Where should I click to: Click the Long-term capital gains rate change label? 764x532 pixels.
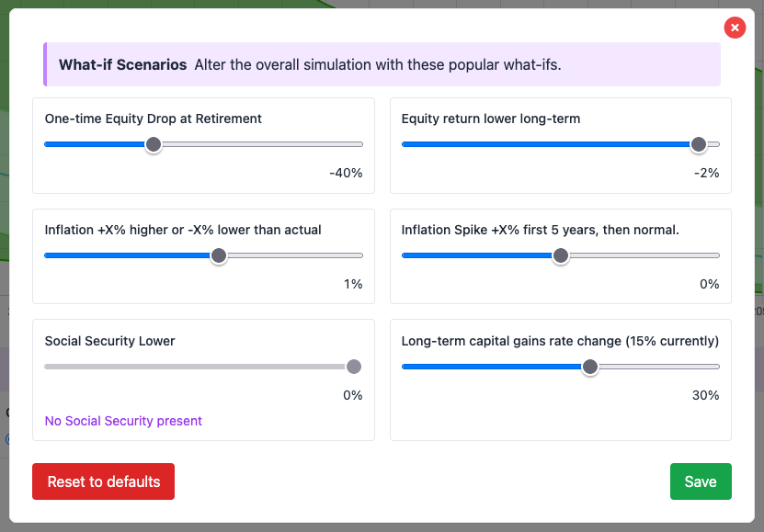[560, 341]
